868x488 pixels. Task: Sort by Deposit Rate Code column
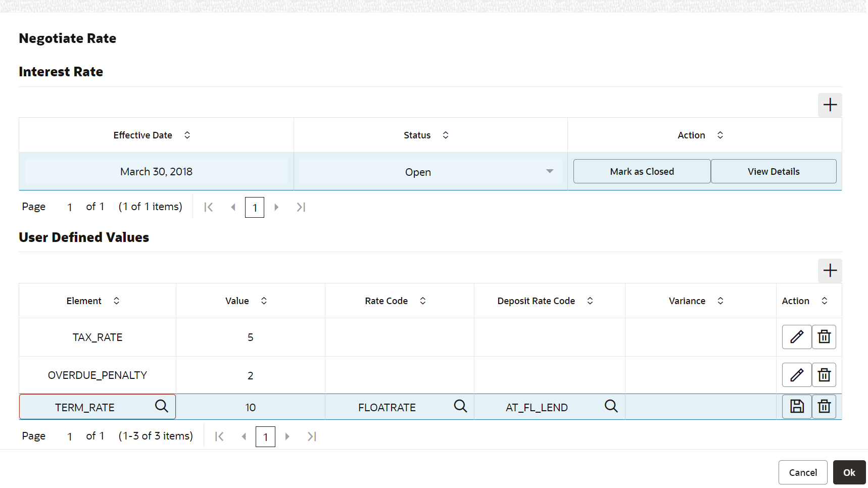point(590,301)
